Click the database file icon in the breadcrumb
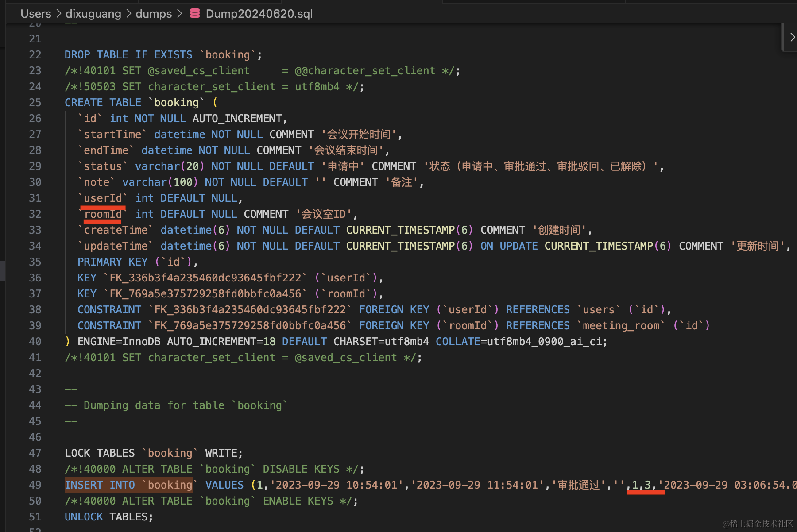Image resolution: width=797 pixels, height=532 pixels. [x=195, y=14]
